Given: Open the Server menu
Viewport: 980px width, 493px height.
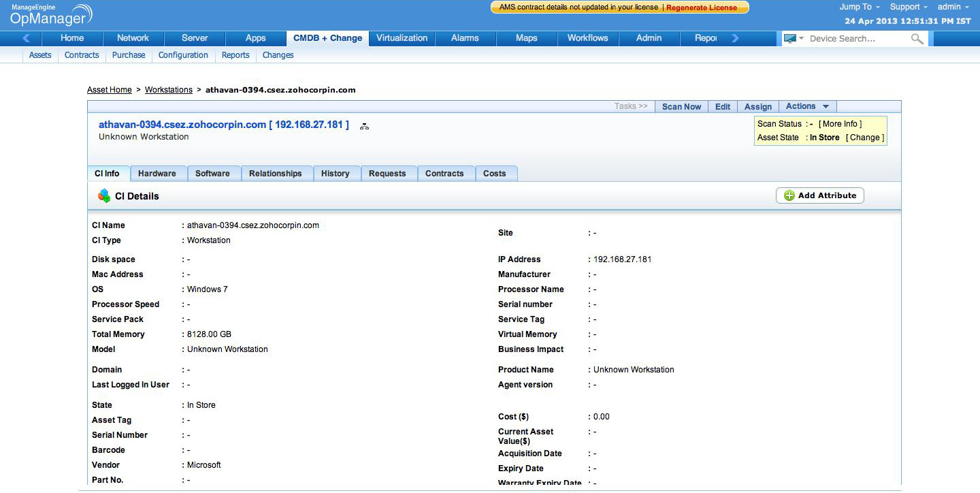Looking at the screenshot, I should [195, 38].
